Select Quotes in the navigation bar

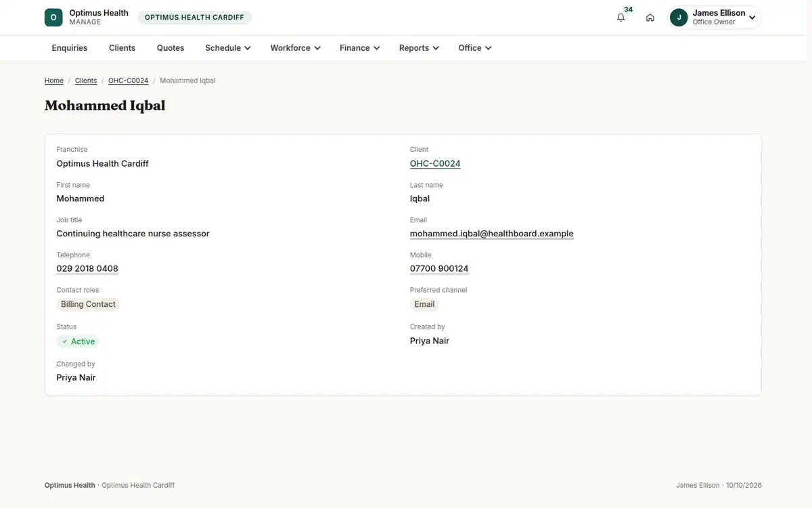[171, 48]
